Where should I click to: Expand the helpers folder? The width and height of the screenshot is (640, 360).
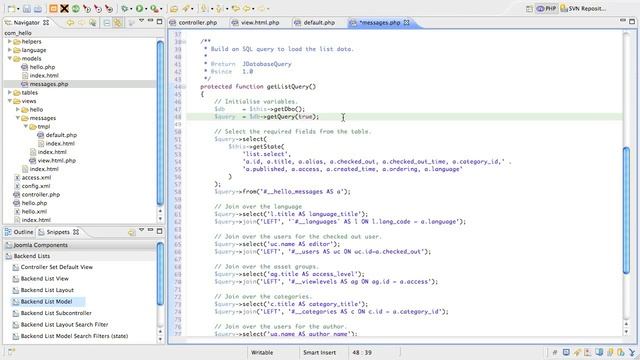(x=10, y=42)
